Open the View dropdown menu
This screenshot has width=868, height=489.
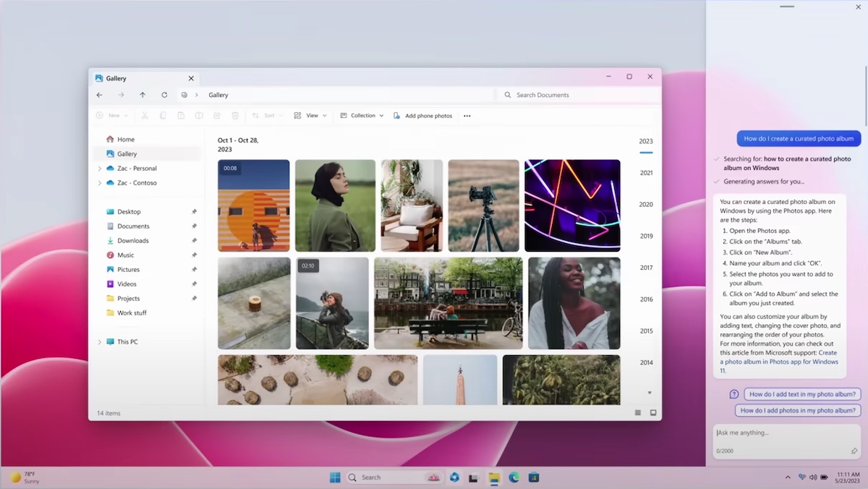coord(310,116)
